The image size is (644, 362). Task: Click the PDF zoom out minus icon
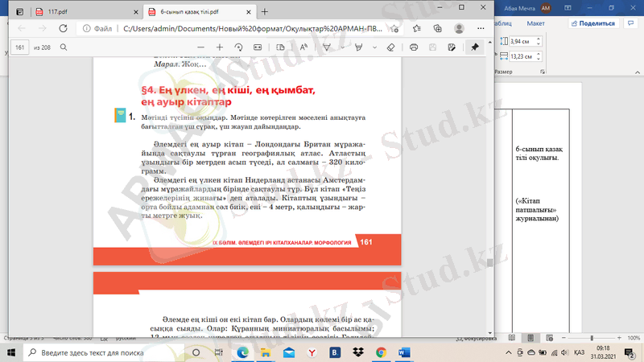tap(200, 47)
